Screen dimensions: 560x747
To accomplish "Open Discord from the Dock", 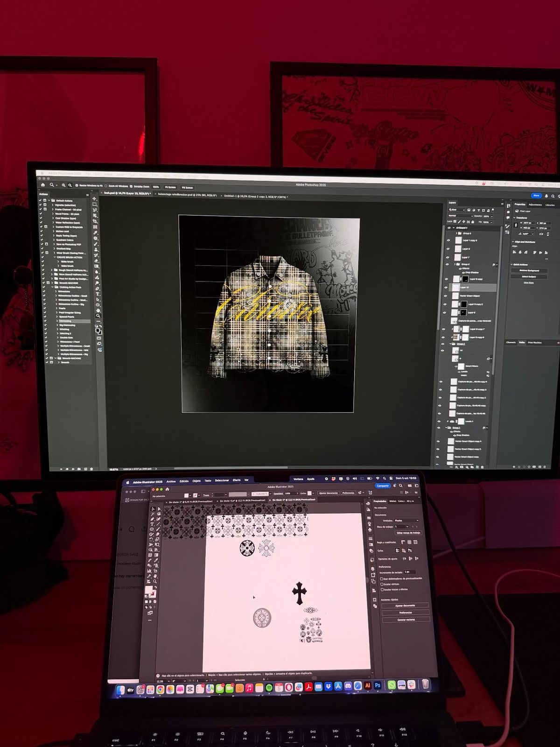I will coord(348,686).
